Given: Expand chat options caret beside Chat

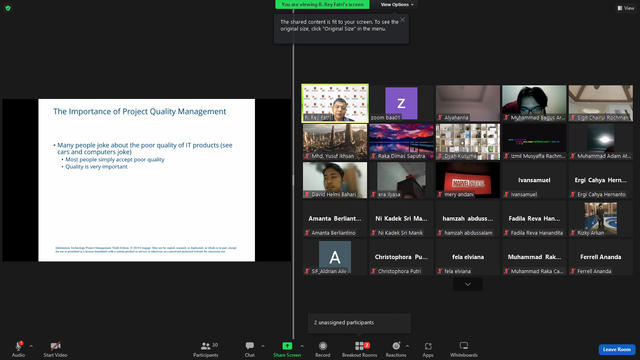Looking at the screenshot, I should point(262,346).
